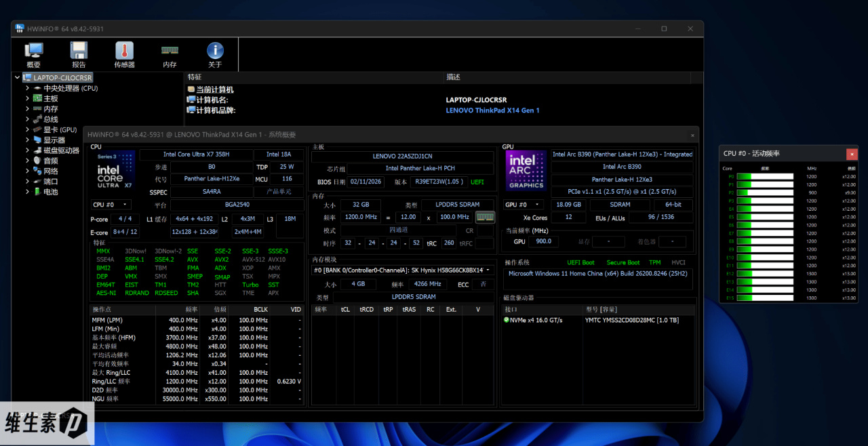Click the Windows 11 Home China OS field
The height and width of the screenshot is (446, 868).
[x=598, y=274]
